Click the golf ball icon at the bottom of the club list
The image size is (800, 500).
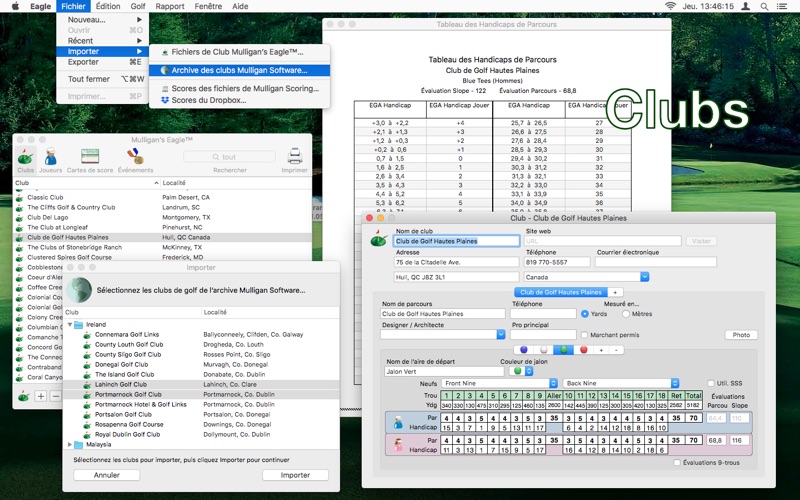coord(23,396)
